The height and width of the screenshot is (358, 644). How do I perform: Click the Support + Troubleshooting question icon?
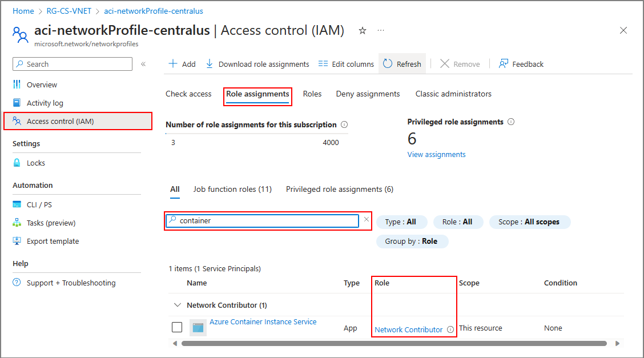(17, 283)
